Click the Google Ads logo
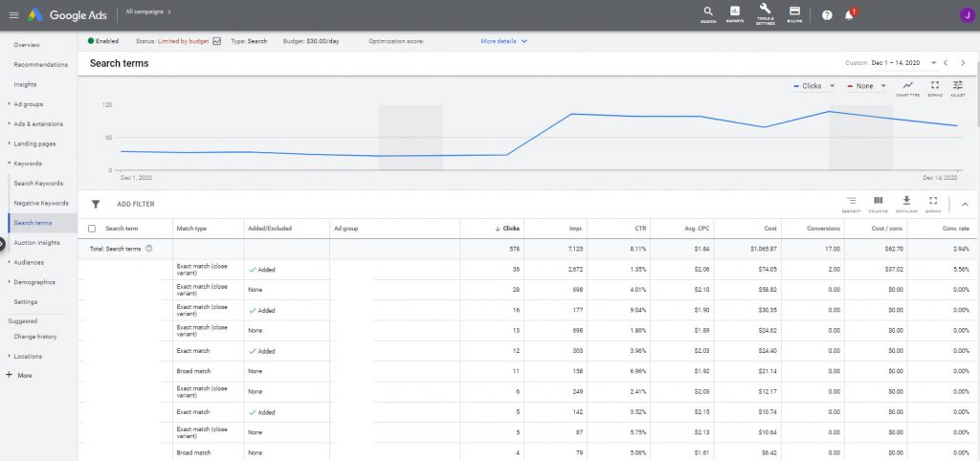Screen dimensions: 980x461 [68, 15]
